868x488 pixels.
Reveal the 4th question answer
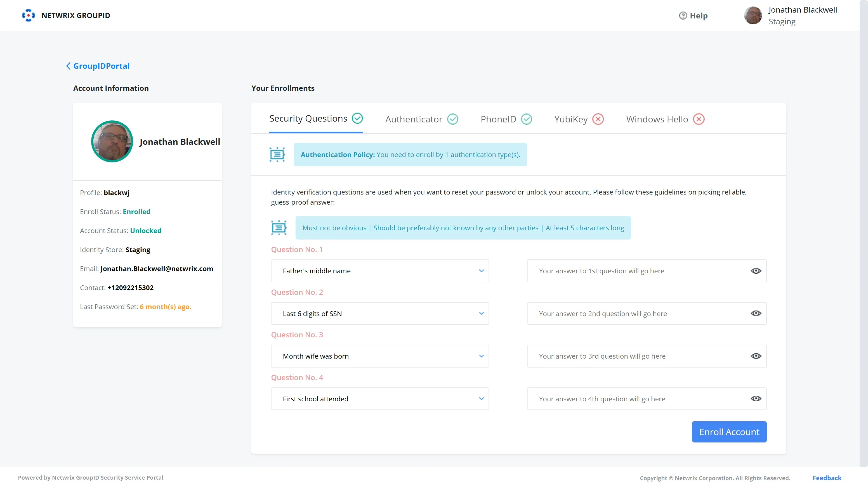[756, 398]
